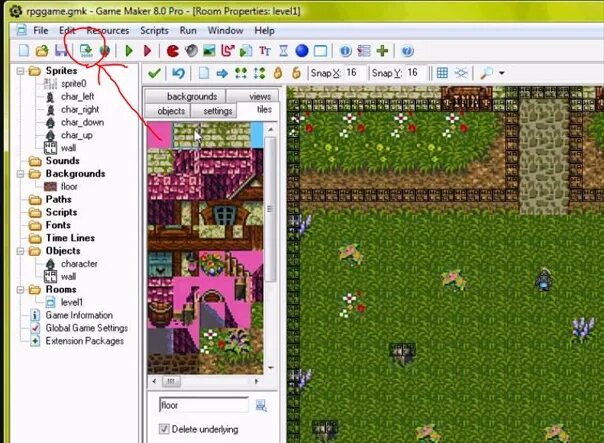604x443 pixels.
Task: Run the game in debug mode
Action: tap(148, 50)
